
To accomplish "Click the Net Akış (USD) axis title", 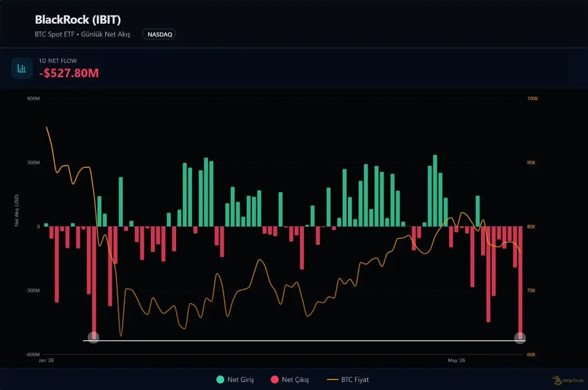I will [16, 210].
